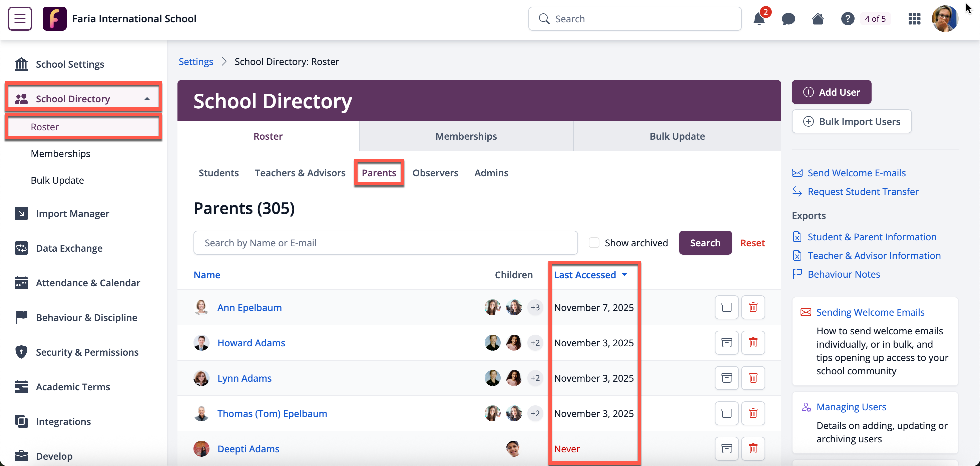This screenshot has width=980, height=466.
Task: Collapse the School Directory sidebar section
Action: (147, 99)
